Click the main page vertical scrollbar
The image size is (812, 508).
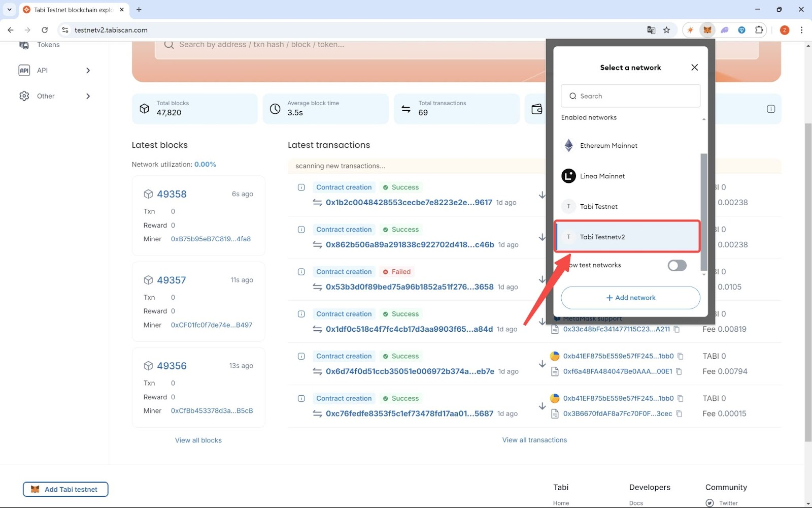click(x=808, y=282)
